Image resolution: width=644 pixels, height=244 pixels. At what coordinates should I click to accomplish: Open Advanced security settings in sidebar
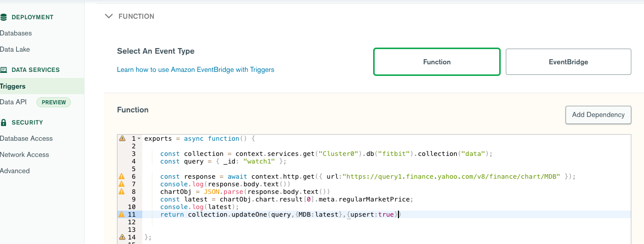coord(15,171)
